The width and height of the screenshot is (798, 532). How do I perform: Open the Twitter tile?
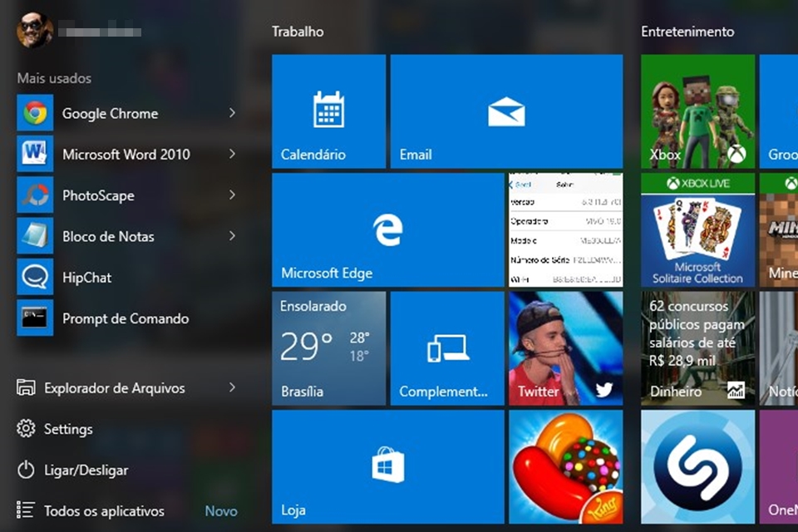tap(566, 349)
